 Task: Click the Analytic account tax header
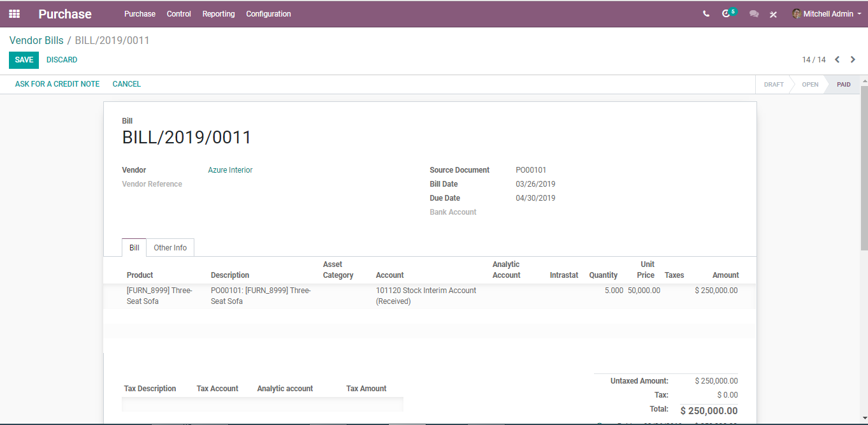pos(285,389)
